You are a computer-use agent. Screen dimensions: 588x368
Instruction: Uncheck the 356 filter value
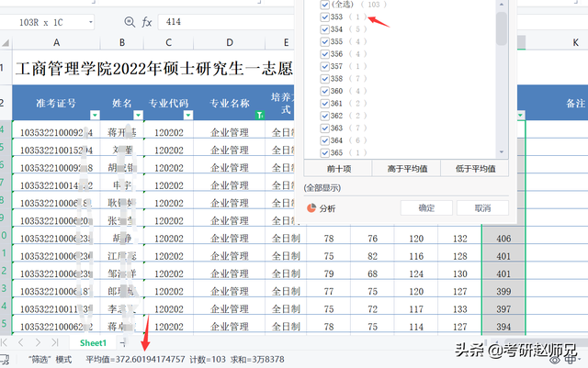pyautogui.click(x=325, y=54)
